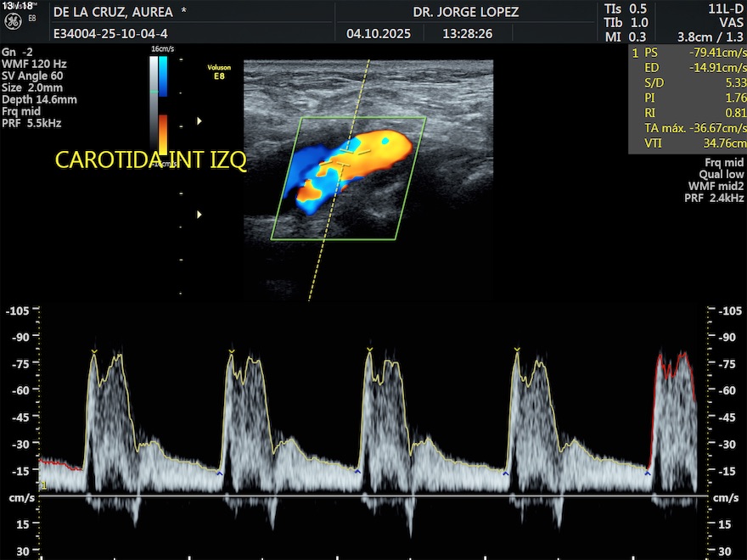Click the Voluson E8 label
The width and height of the screenshot is (747, 560).
(x=219, y=70)
